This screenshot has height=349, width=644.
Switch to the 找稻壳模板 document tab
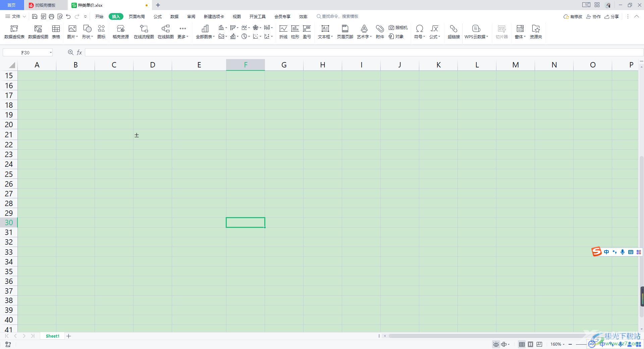point(46,5)
